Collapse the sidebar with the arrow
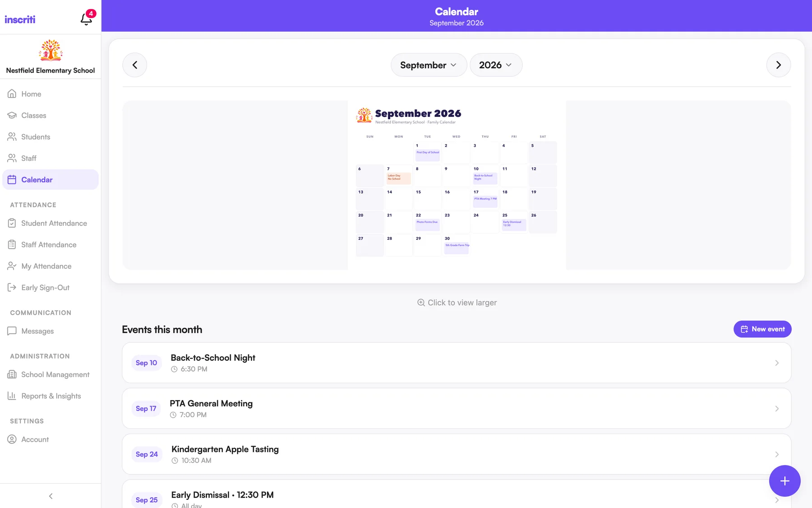The image size is (812, 508). click(x=51, y=496)
